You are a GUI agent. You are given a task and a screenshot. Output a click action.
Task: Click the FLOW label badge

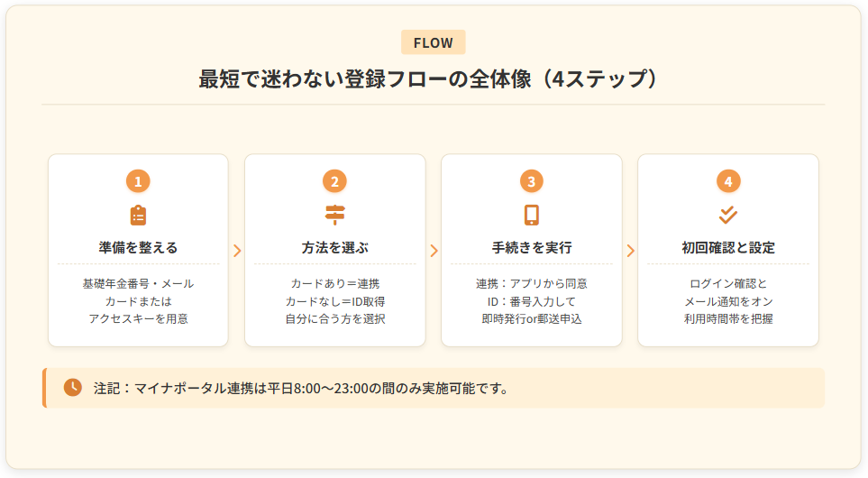click(x=434, y=42)
